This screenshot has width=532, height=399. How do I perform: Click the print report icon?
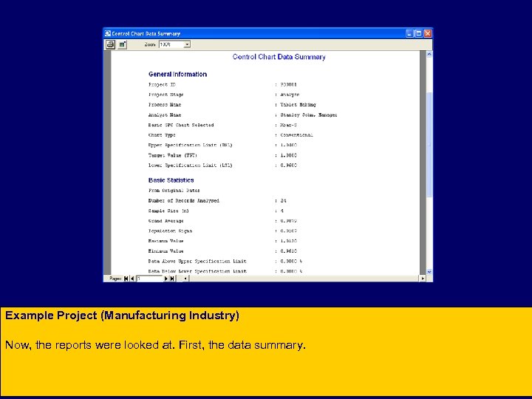click(110, 44)
